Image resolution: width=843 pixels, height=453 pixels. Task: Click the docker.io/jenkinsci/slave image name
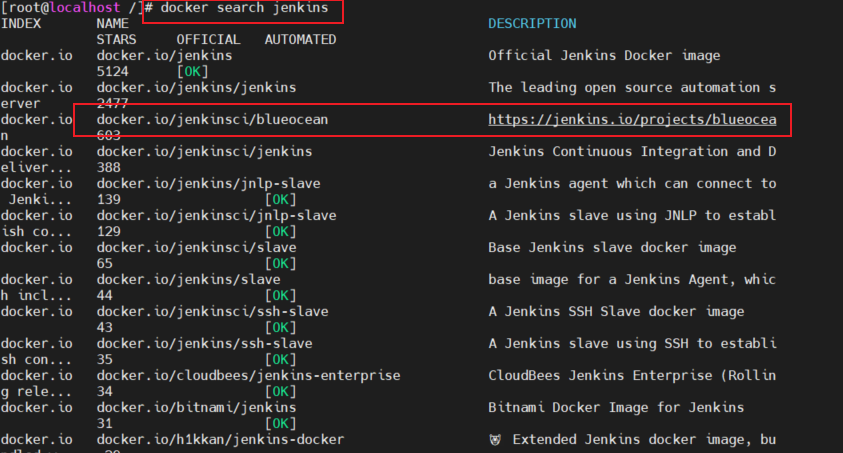(196, 248)
